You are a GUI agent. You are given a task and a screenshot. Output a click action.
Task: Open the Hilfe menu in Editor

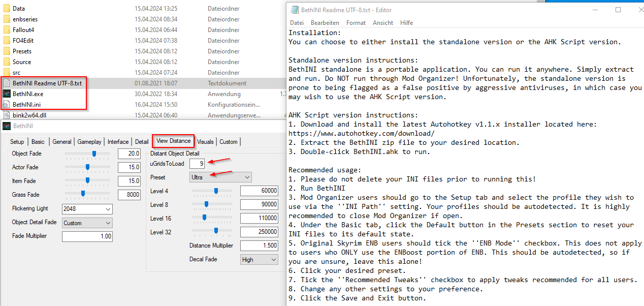coord(406,23)
